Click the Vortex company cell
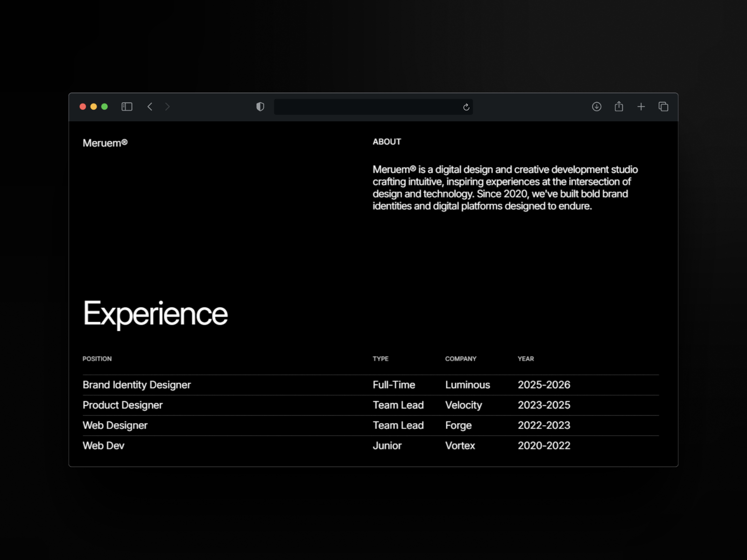 (460, 446)
